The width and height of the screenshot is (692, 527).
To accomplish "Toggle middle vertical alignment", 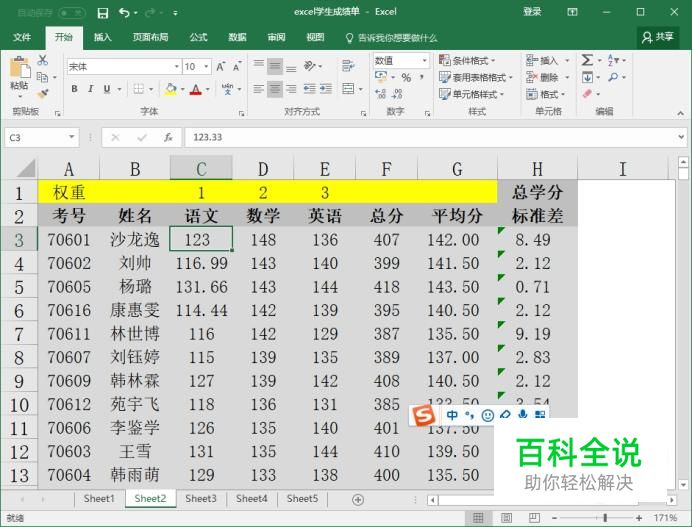I will pos(275,66).
